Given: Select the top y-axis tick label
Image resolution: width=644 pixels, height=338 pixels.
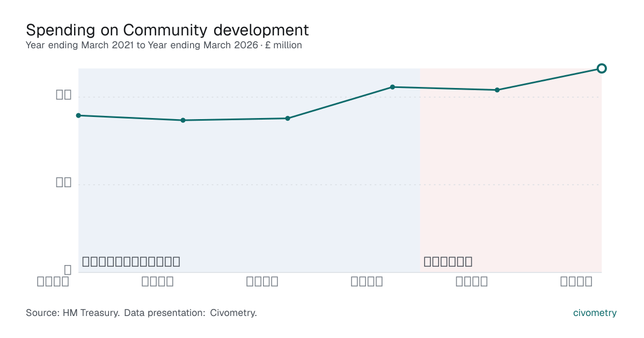Looking at the screenshot, I should click(64, 95).
